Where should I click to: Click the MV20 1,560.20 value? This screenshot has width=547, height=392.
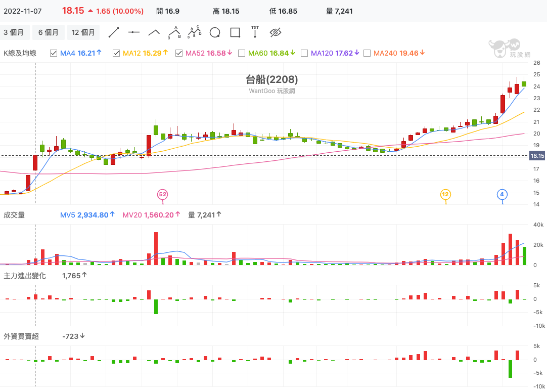click(151, 215)
